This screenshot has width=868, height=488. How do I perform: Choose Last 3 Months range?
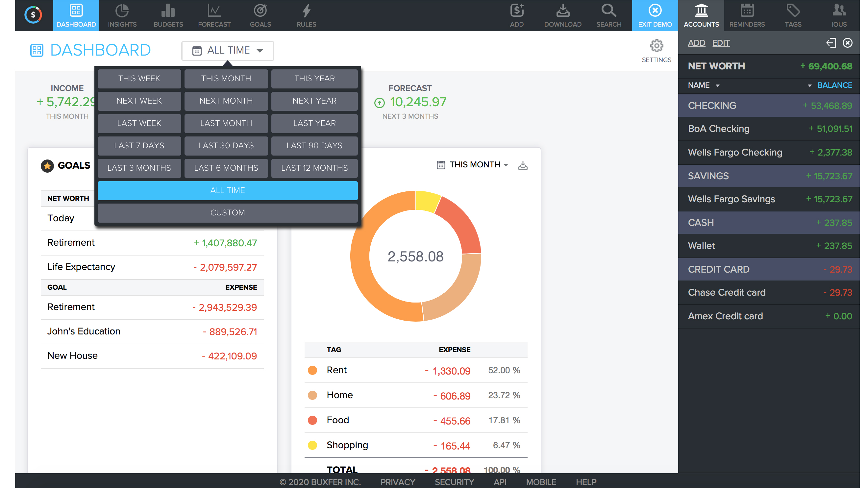139,168
